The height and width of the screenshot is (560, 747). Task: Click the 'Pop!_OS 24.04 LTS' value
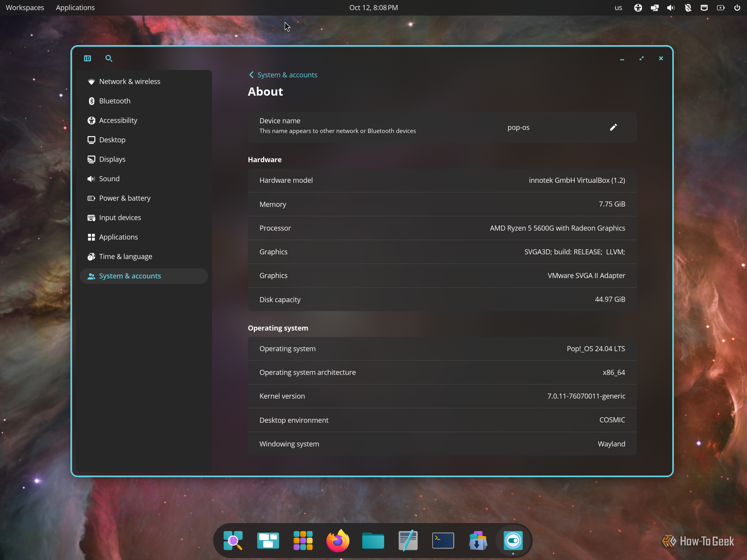596,349
